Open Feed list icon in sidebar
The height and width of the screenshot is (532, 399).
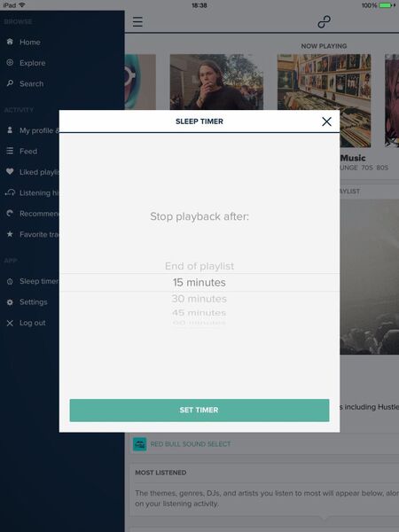10,151
